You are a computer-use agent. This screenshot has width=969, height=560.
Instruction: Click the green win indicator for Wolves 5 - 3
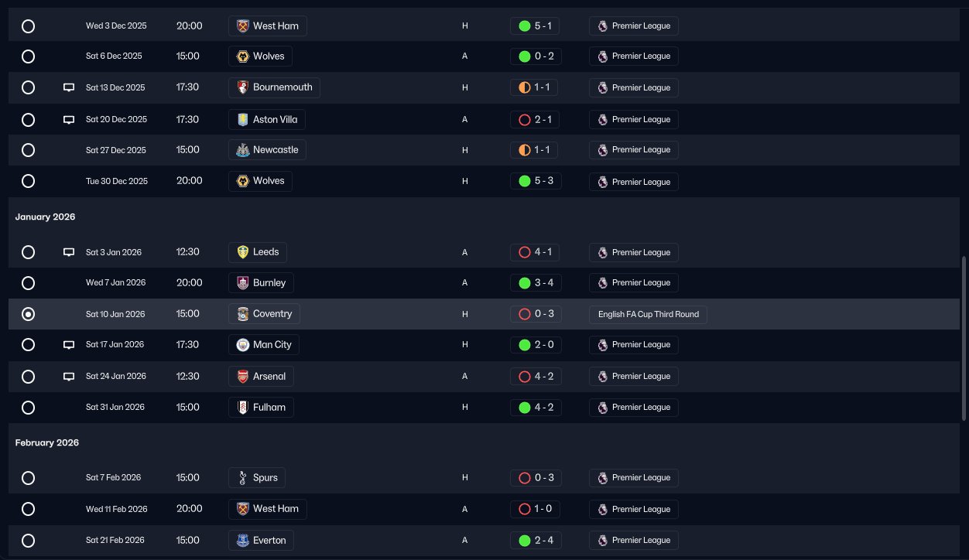tap(524, 181)
